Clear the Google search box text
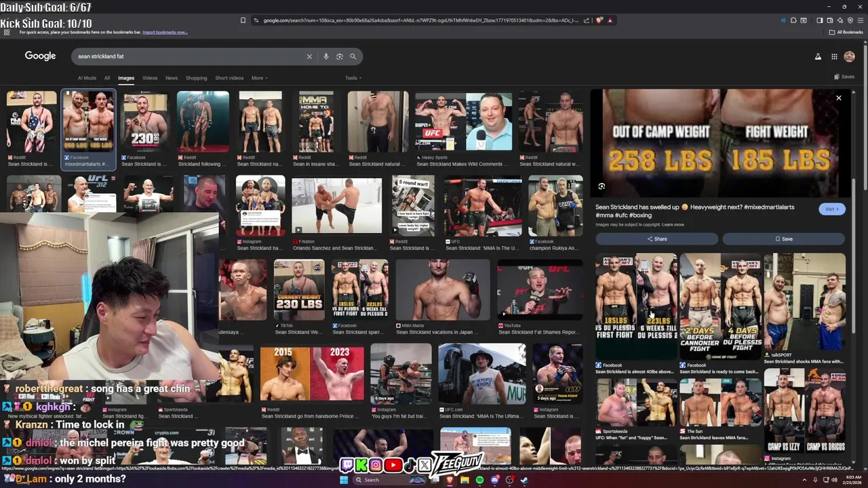Image resolution: width=868 pixels, height=488 pixels. pyautogui.click(x=309, y=56)
